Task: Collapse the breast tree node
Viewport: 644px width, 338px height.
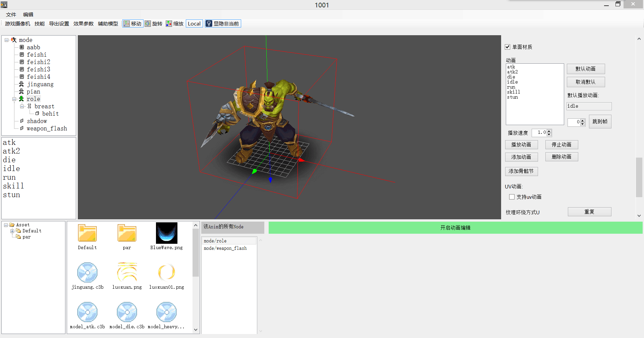Action: coord(22,106)
